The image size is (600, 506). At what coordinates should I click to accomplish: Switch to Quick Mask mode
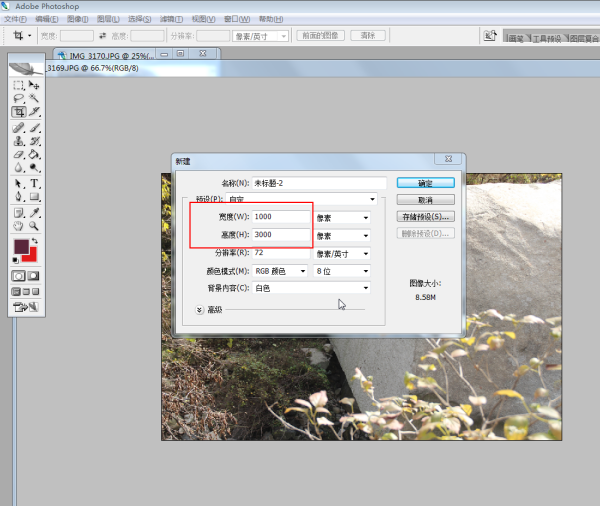[x=33, y=276]
